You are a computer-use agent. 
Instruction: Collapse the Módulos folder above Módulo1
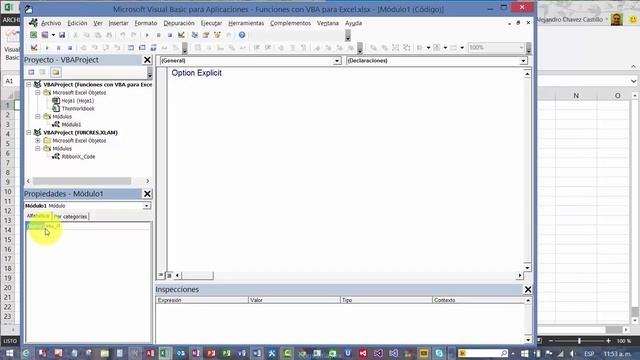click(38, 116)
